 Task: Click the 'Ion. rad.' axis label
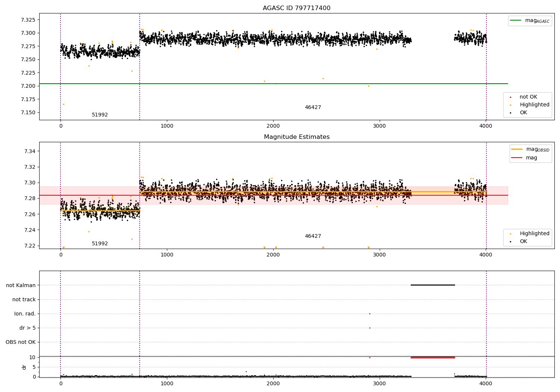pyautogui.click(x=25, y=314)
